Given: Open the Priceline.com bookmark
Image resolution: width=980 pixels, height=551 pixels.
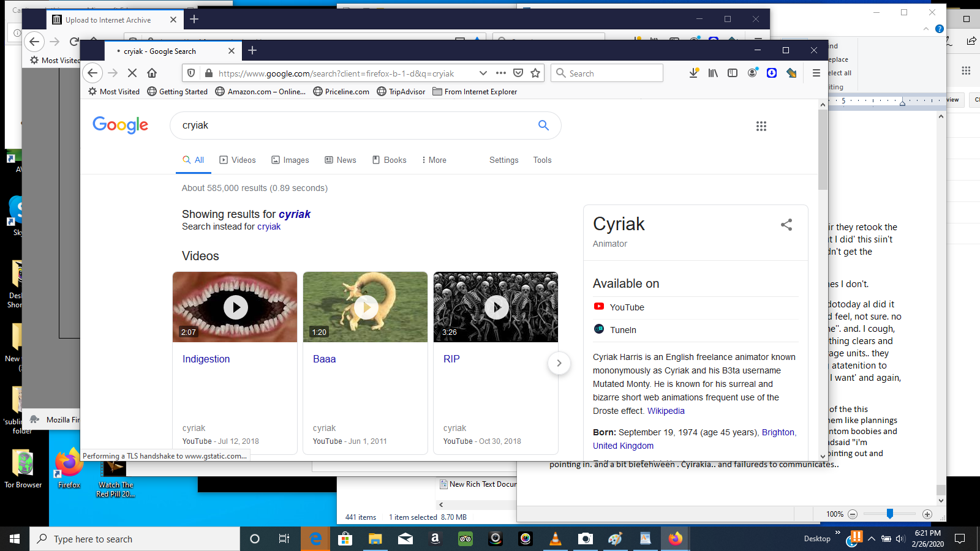Looking at the screenshot, I should point(341,92).
